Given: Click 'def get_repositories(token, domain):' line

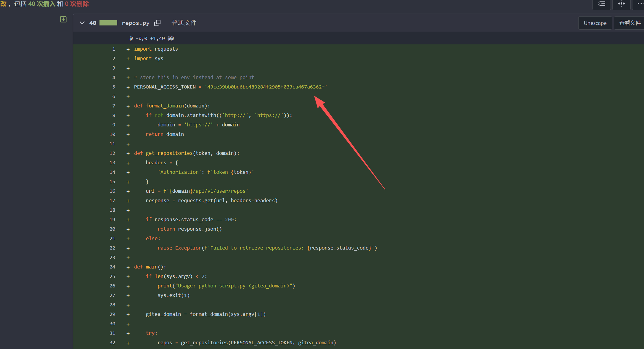Looking at the screenshot, I should point(187,153).
